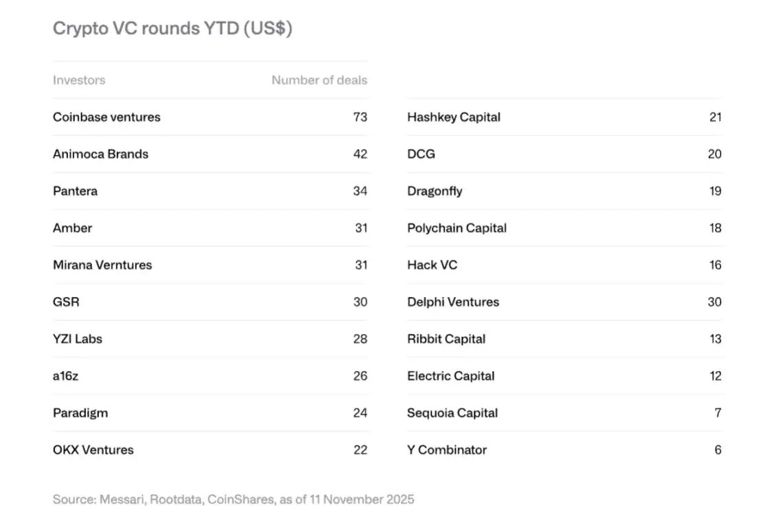
Task: Select the Mirana Verntures entry
Action: [102, 265]
